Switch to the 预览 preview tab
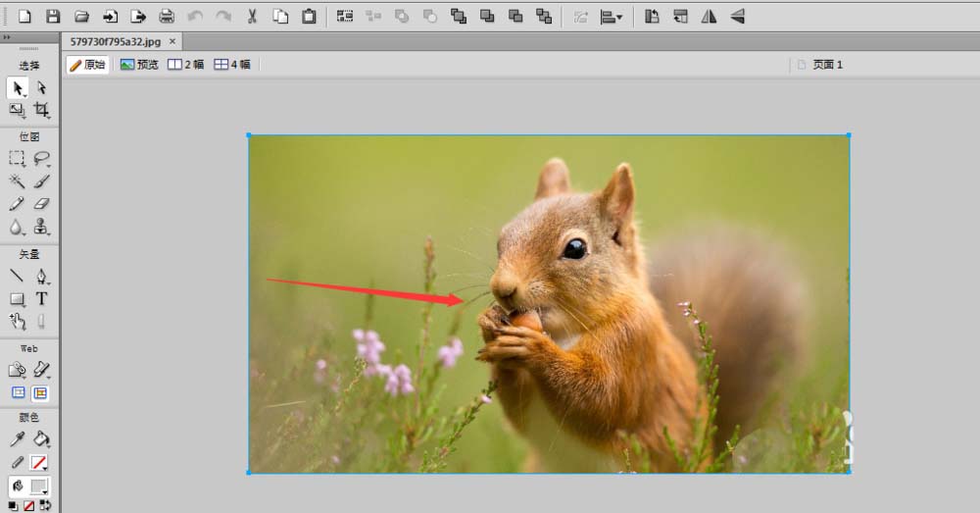The width and height of the screenshot is (980, 513). pyautogui.click(x=139, y=65)
